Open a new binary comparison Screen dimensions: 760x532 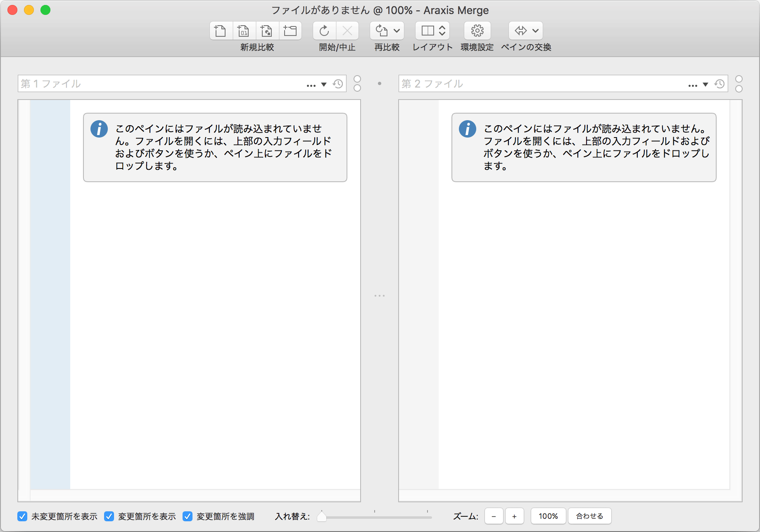(244, 31)
